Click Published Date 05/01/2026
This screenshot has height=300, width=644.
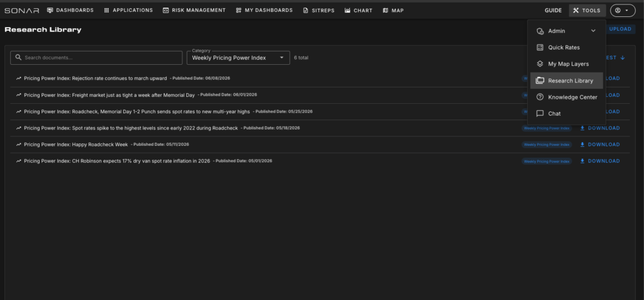click(244, 160)
